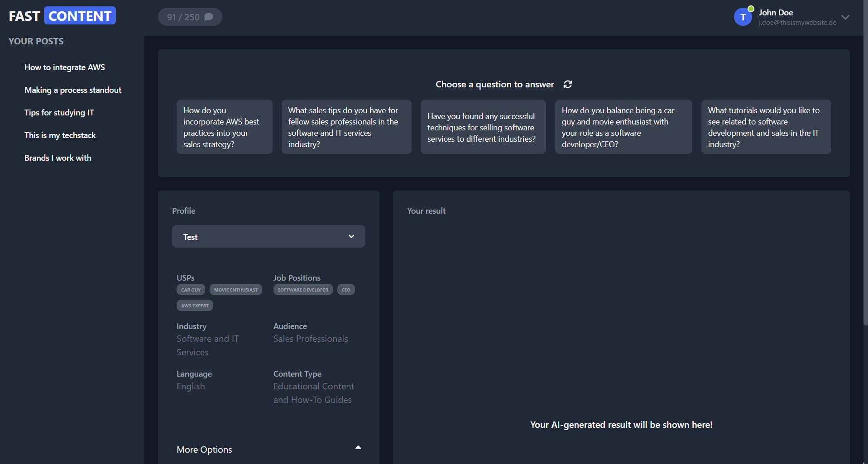Choose the car guy balance question
868x464 pixels.
point(623,127)
